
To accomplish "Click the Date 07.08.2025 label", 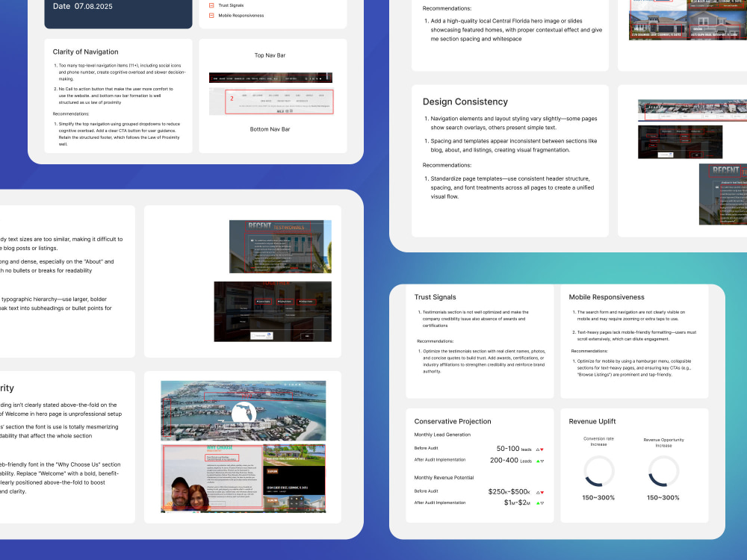I will pos(83,6).
